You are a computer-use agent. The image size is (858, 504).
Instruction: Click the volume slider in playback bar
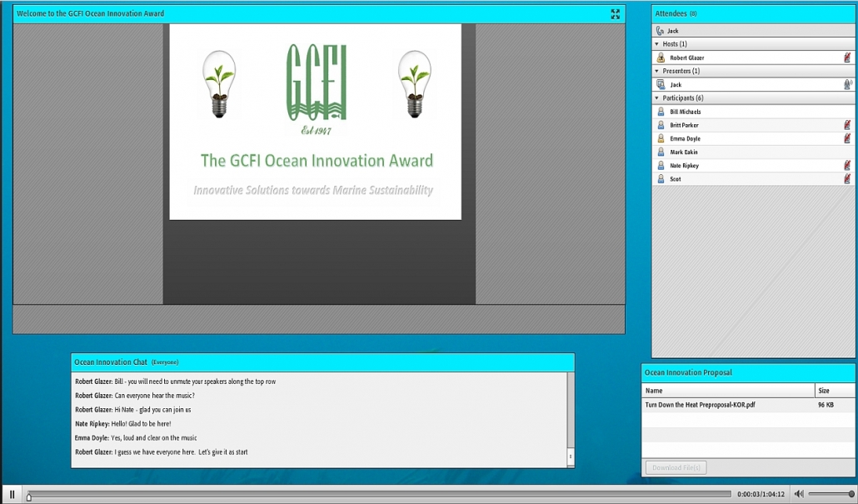[830, 494]
